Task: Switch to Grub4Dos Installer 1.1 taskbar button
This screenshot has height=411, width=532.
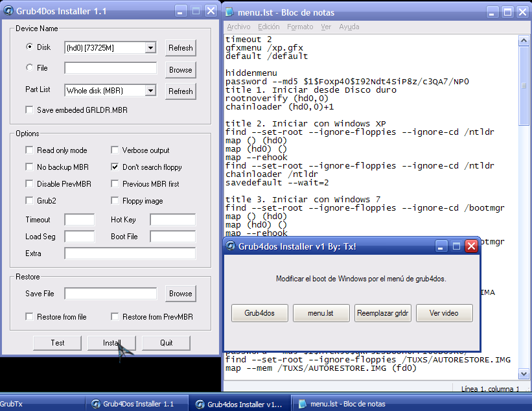Action: (x=138, y=404)
